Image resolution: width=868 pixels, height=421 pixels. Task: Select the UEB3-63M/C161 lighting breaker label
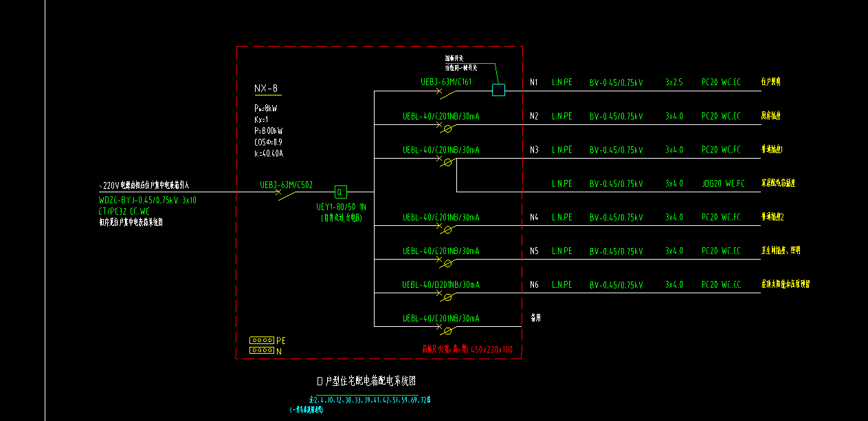(x=446, y=82)
